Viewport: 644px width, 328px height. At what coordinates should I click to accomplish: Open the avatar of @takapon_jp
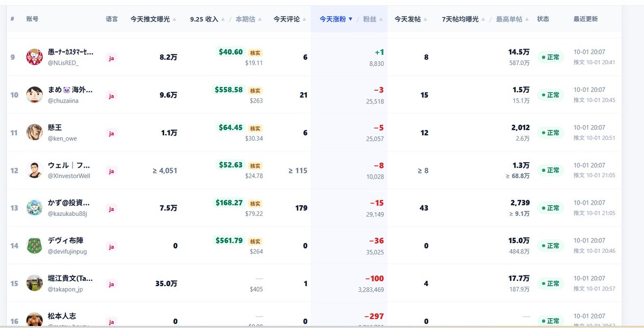coord(34,283)
